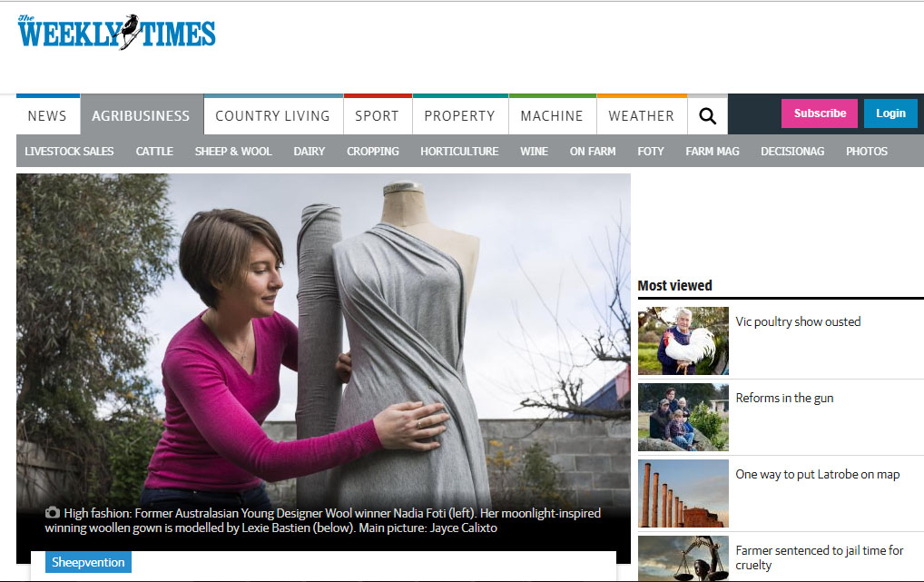Open the Sport section

[x=378, y=115]
